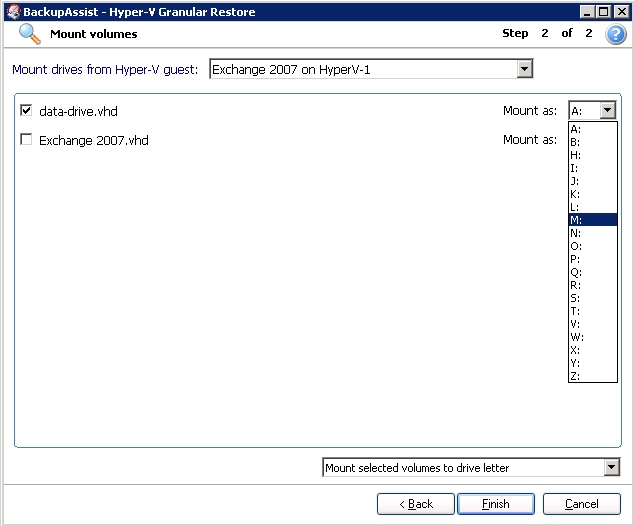Image resolution: width=634 pixels, height=526 pixels.
Task: Uncheck the data-drive.vhd checkbox
Action: point(26,110)
